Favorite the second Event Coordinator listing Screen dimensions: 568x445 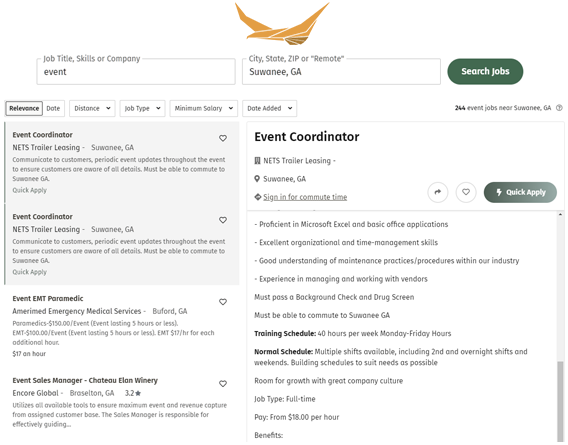(223, 220)
